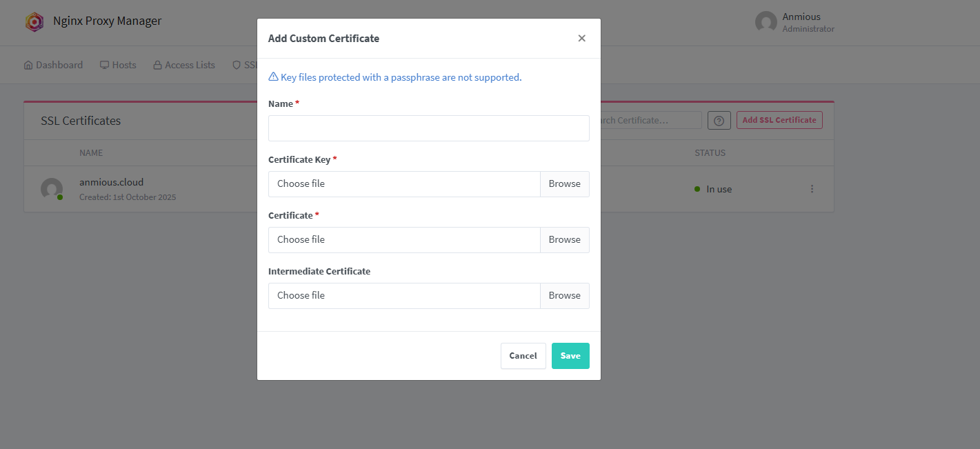The image size is (980, 449).
Task: Switch to the Hosts menu item
Action: (123, 64)
